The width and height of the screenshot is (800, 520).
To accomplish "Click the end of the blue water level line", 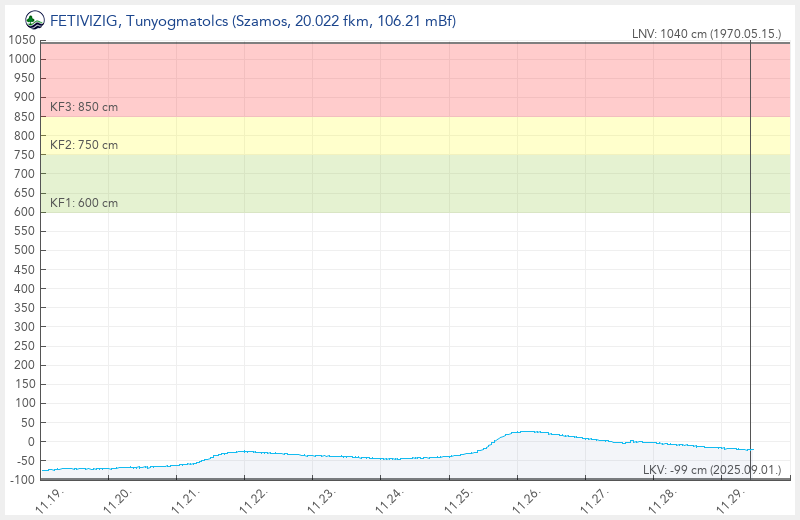I will tap(750, 450).
